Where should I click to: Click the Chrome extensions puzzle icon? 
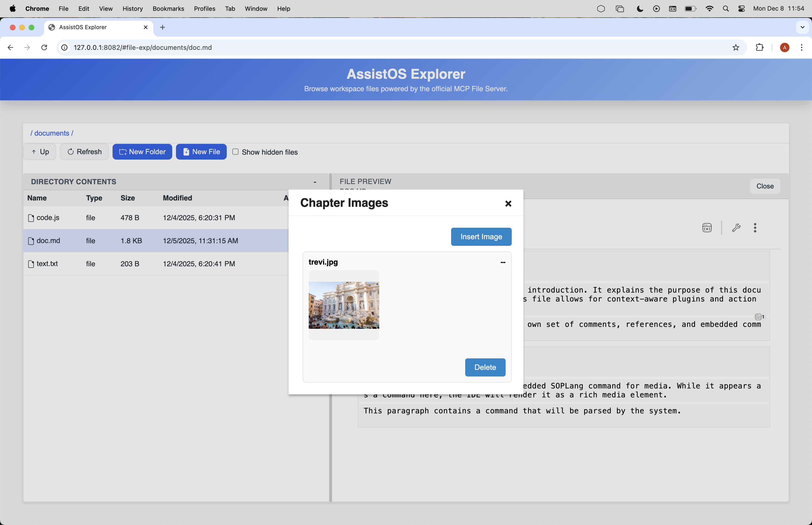pos(760,47)
